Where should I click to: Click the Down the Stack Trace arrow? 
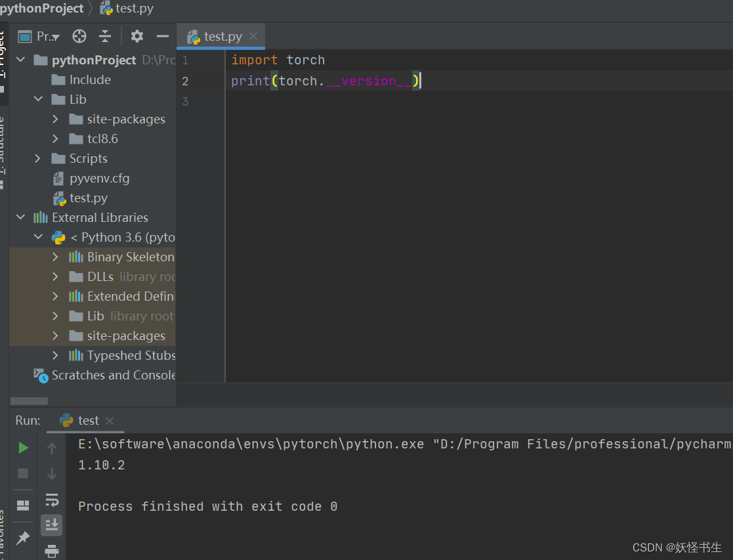(x=52, y=474)
